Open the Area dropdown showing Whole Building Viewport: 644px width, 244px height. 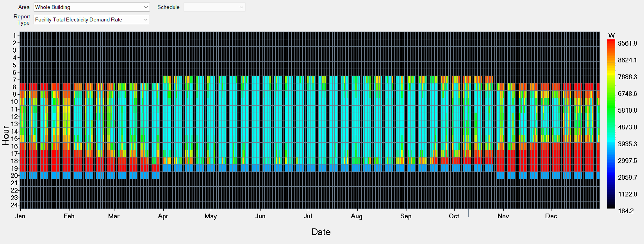(x=91, y=7)
